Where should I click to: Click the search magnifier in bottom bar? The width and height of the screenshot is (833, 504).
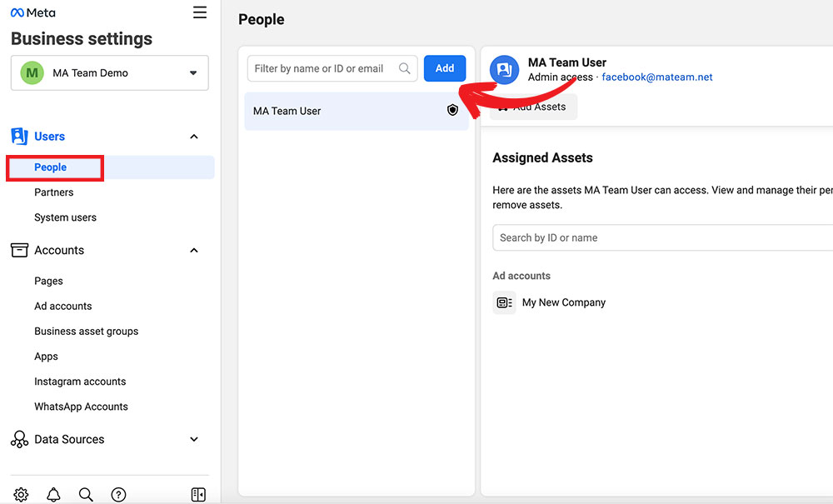[x=86, y=494]
